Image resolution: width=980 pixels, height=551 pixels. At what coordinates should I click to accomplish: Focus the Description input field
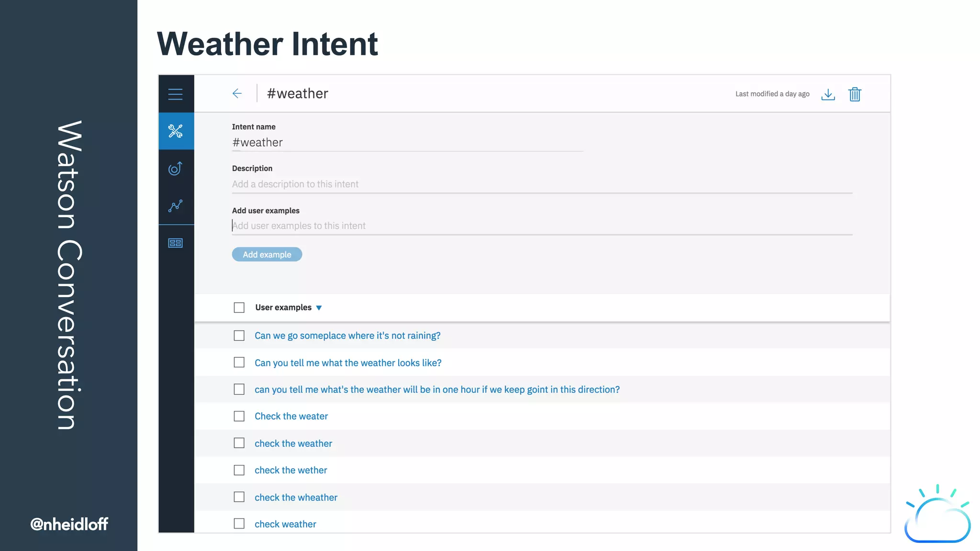click(x=542, y=184)
